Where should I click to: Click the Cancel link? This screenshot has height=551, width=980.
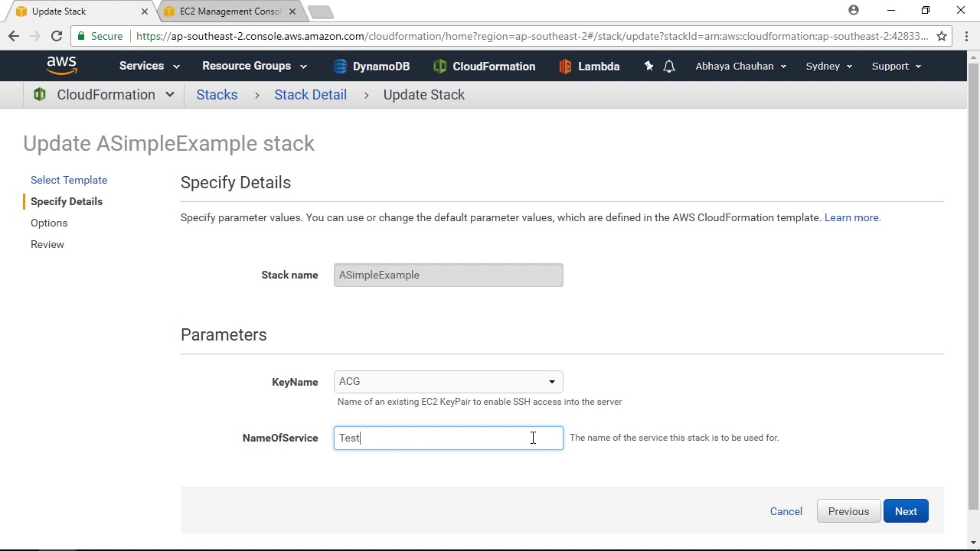click(786, 511)
